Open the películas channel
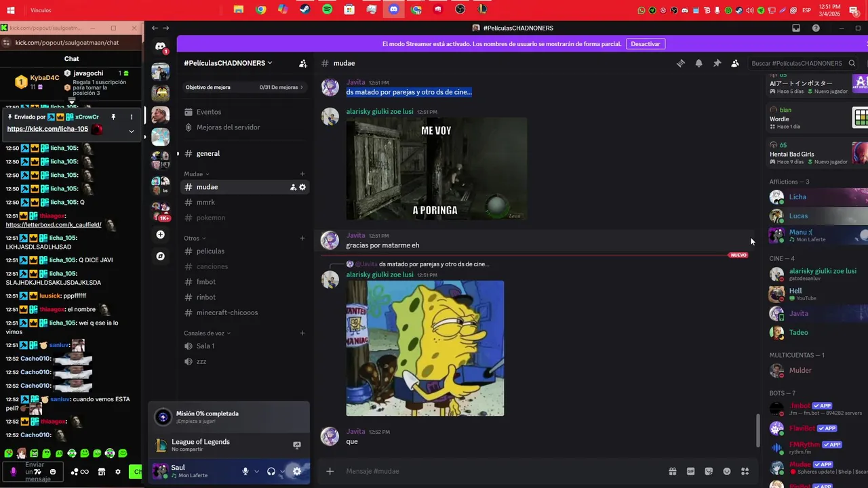 point(244,251)
